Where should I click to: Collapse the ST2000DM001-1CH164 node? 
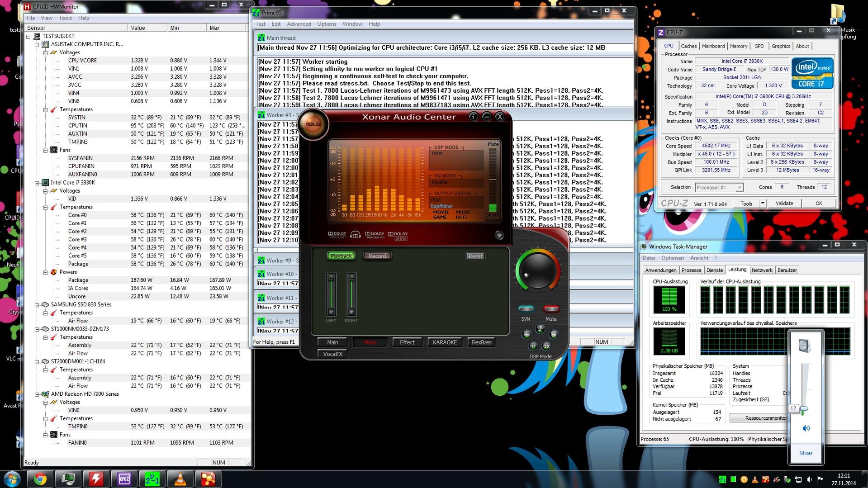37,362
